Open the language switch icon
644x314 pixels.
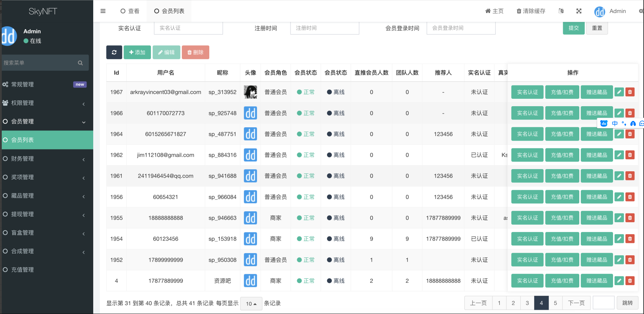click(x=561, y=11)
